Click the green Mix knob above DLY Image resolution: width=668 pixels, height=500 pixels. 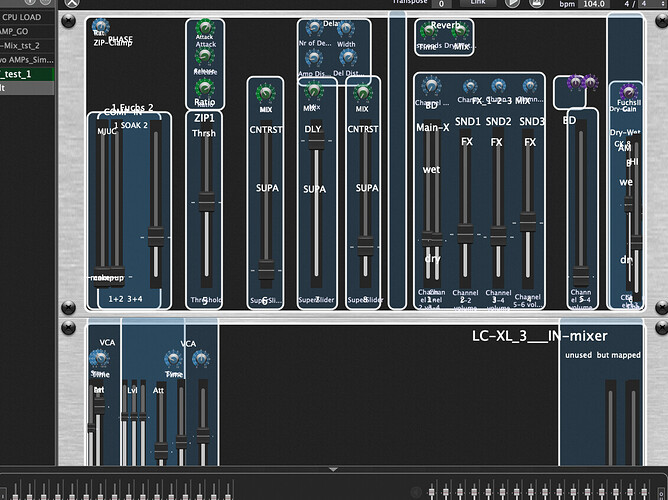click(314, 91)
